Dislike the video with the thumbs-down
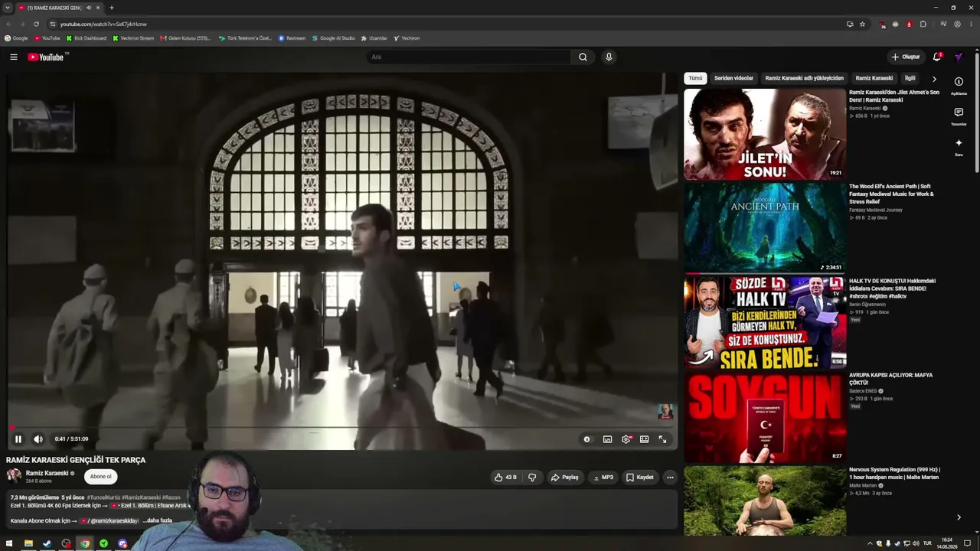980x551 pixels. tap(532, 478)
